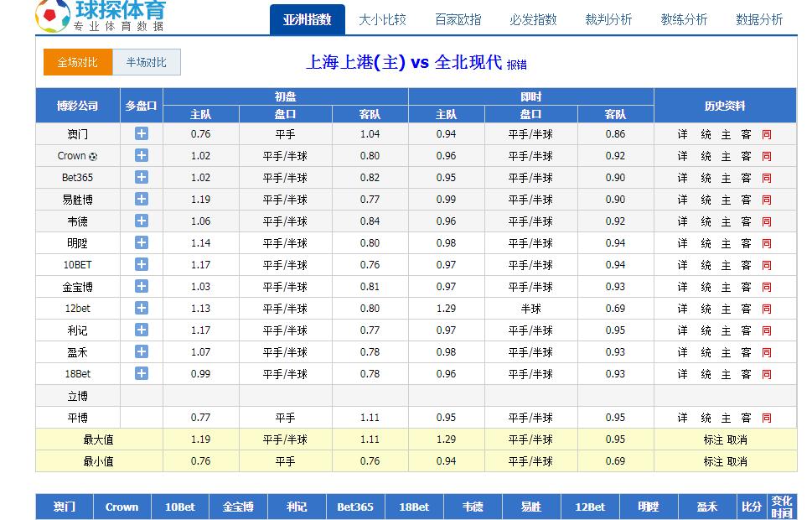This screenshot has height=520, width=812.
Task: Click 12bet live handicap 半球 cell
Action: pyautogui.click(x=530, y=309)
